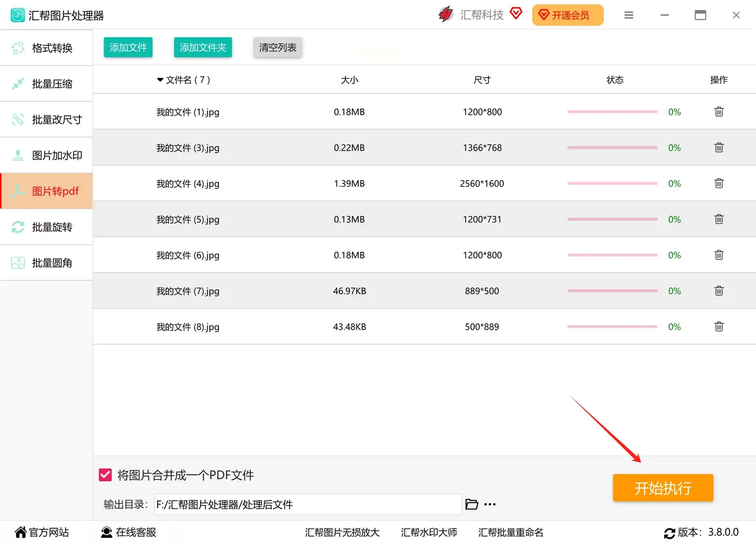Click progress bar of 我的文件 (4).jpg
Screen dimensions: 756x544
pos(612,183)
